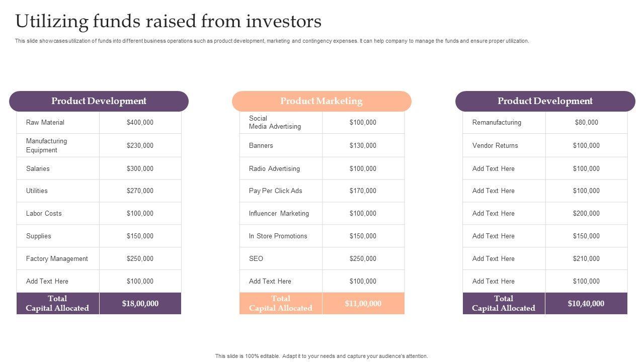644x362 pixels.
Task: Select the $80,000 amount cell
Action: pyautogui.click(x=586, y=122)
